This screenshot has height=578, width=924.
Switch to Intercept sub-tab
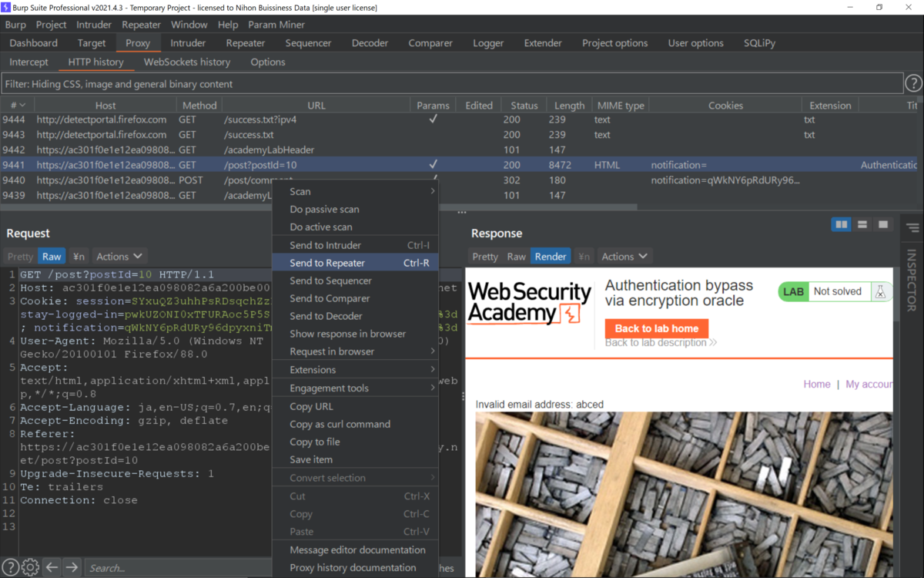tap(28, 62)
